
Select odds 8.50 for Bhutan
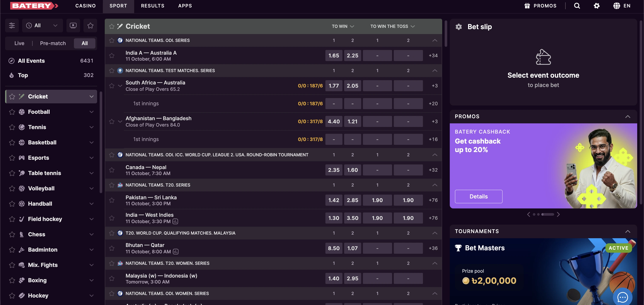[x=333, y=248]
